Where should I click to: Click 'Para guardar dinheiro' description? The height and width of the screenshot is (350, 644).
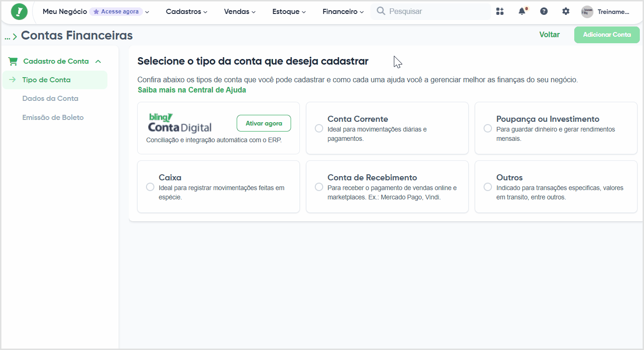[556, 134]
